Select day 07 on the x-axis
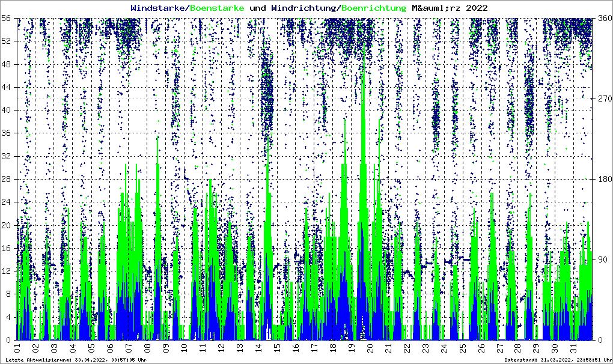This screenshot has width=613, height=364. tap(129, 348)
